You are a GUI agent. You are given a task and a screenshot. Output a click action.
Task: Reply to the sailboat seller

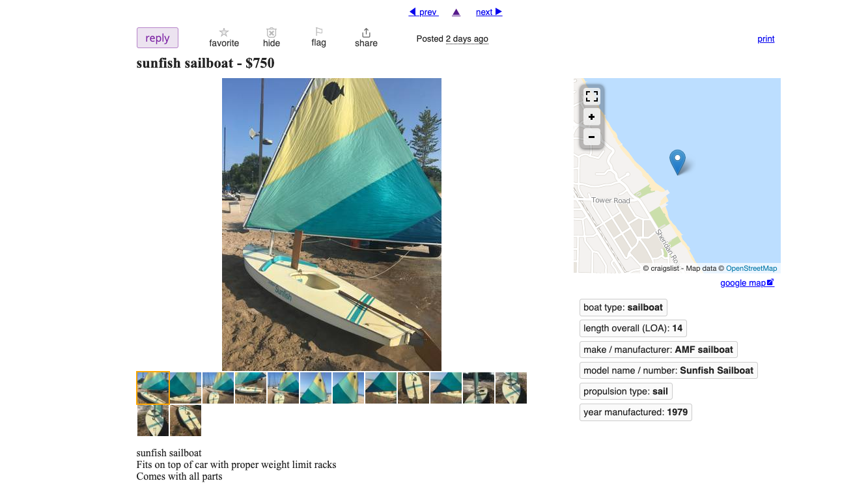coord(158,38)
